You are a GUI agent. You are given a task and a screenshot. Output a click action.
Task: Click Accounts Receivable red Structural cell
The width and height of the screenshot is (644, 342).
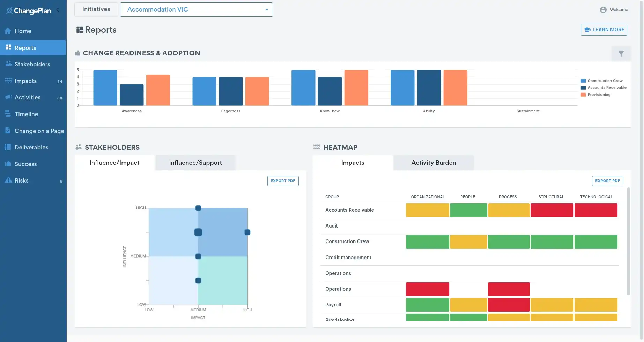click(x=552, y=210)
